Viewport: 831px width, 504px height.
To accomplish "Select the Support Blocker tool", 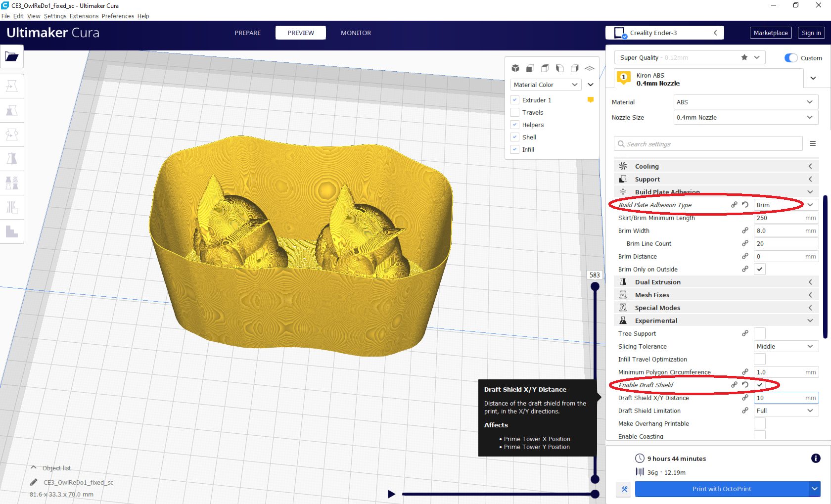I will [x=12, y=207].
